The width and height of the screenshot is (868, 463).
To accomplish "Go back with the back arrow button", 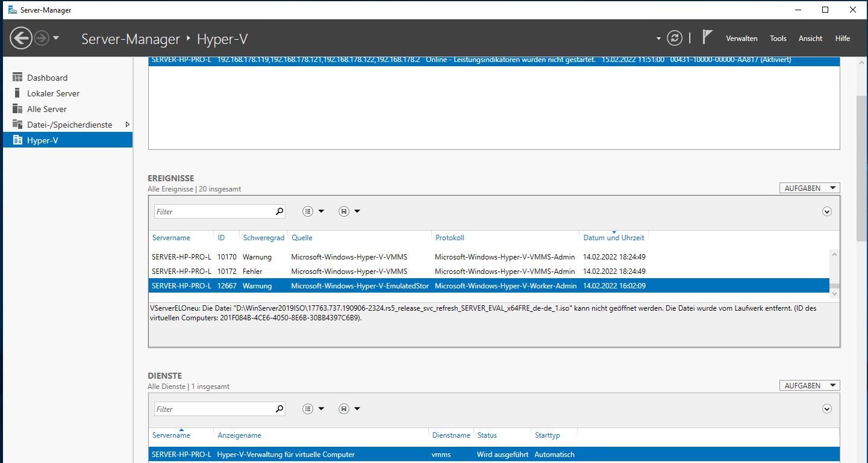I will click(x=20, y=39).
